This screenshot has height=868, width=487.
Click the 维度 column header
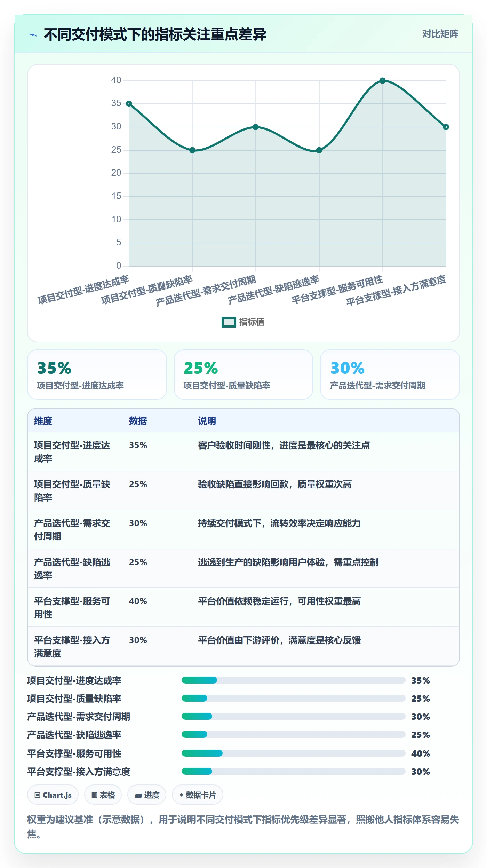43,421
